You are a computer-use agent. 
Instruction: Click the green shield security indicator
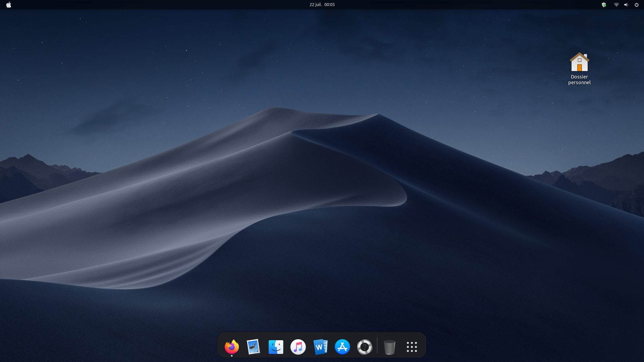click(x=604, y=5)
